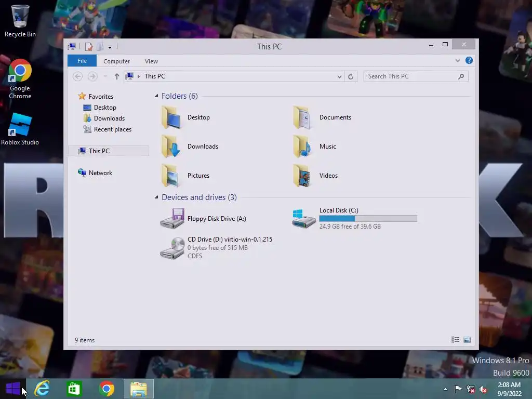Open the recent locations dropdown arrow
This screenshot has height=399, width=532.
[x=105, y=76]
